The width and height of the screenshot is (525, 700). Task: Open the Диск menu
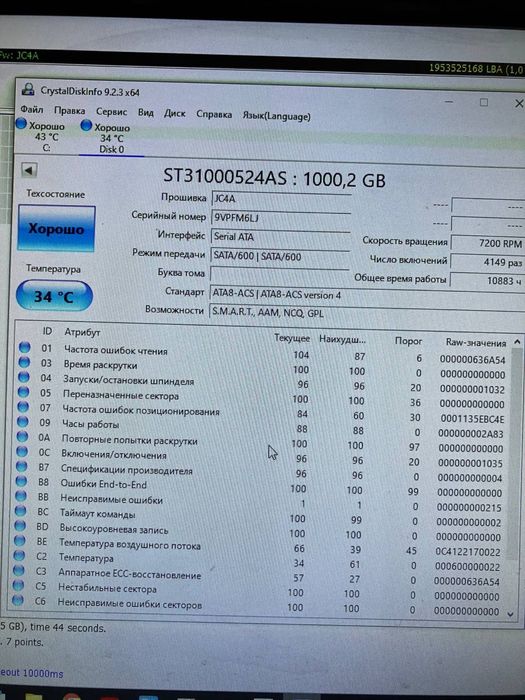pos(174,113)
